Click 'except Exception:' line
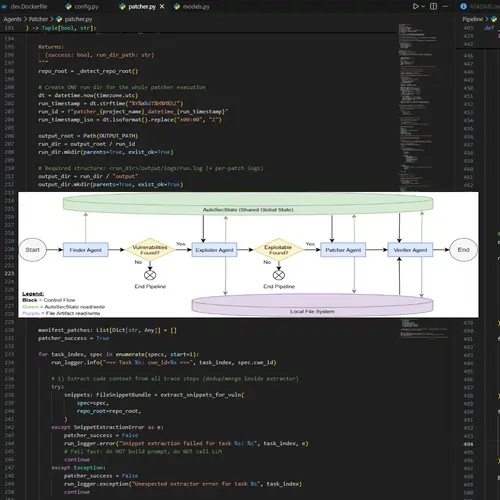The image size is (500, 500). (79, 468)
